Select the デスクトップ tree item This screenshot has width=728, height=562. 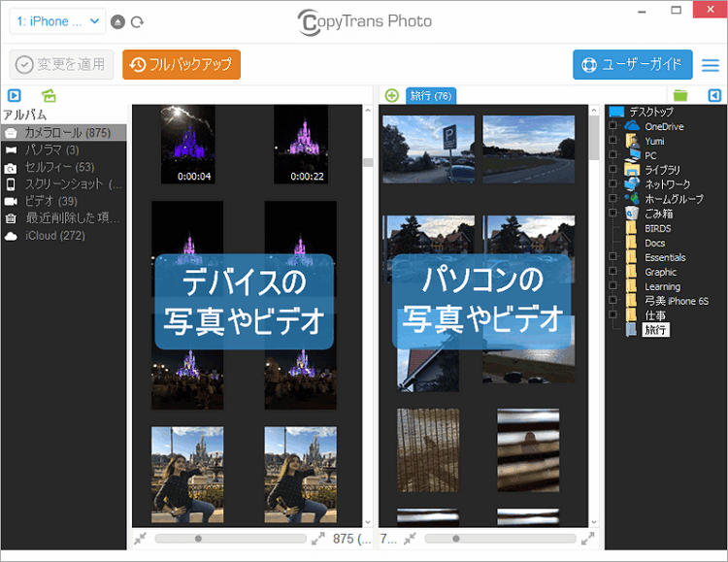(651, 112)
